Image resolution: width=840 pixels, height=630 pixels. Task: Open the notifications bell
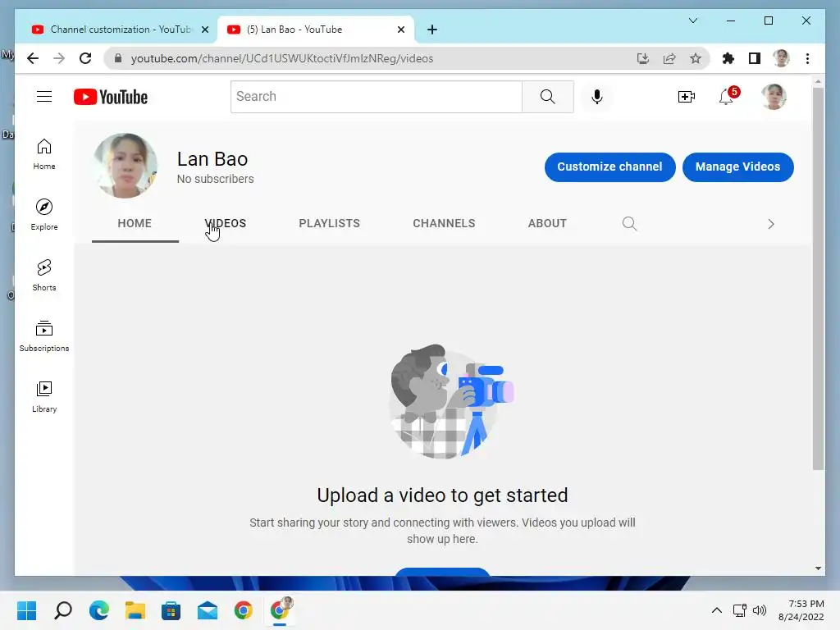tap(727, 97)
